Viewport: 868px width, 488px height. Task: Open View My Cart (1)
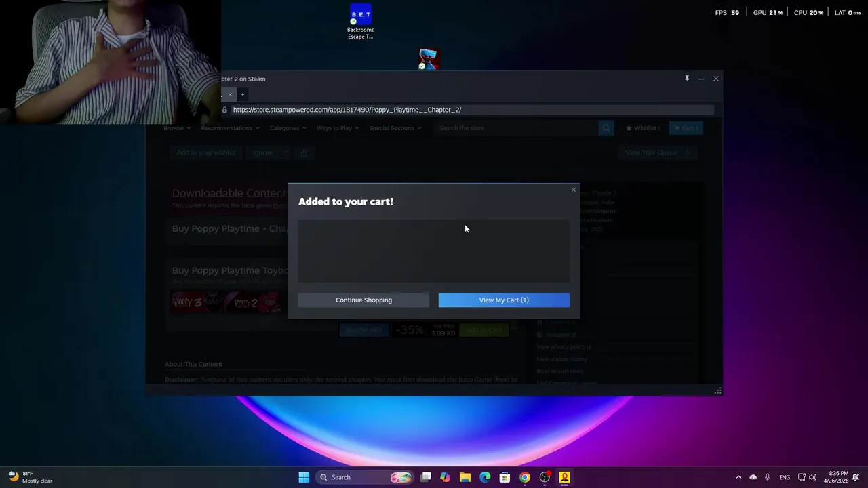504,300
